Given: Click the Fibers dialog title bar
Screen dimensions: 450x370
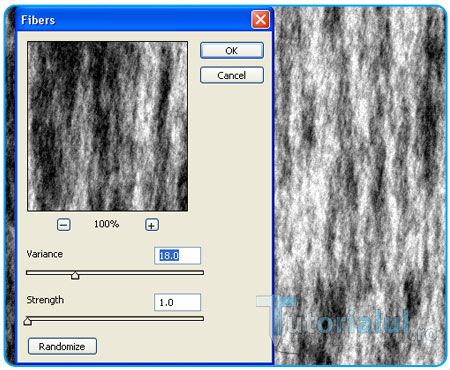Looking at the screenshot, I should point(133,20).
